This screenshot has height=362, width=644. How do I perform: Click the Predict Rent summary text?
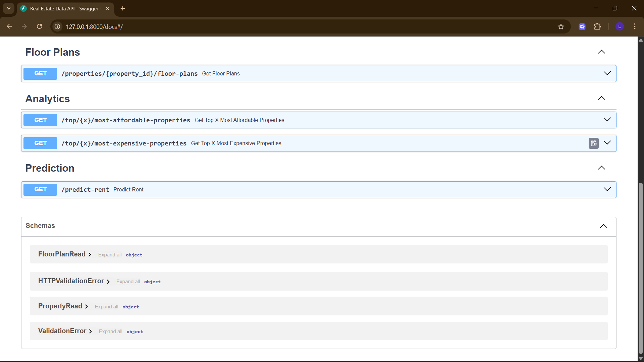pos(128,189)
